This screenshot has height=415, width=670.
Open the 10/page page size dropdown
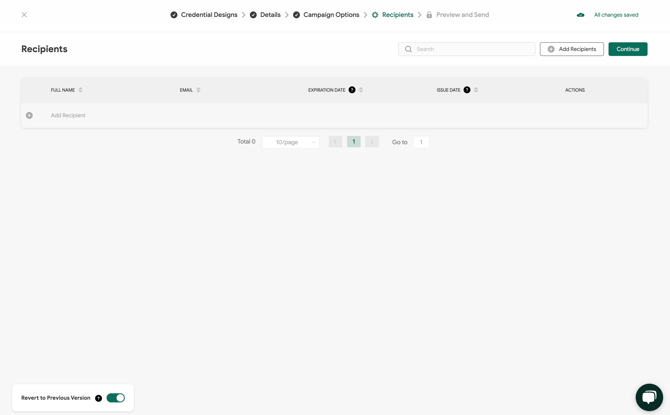290,142
